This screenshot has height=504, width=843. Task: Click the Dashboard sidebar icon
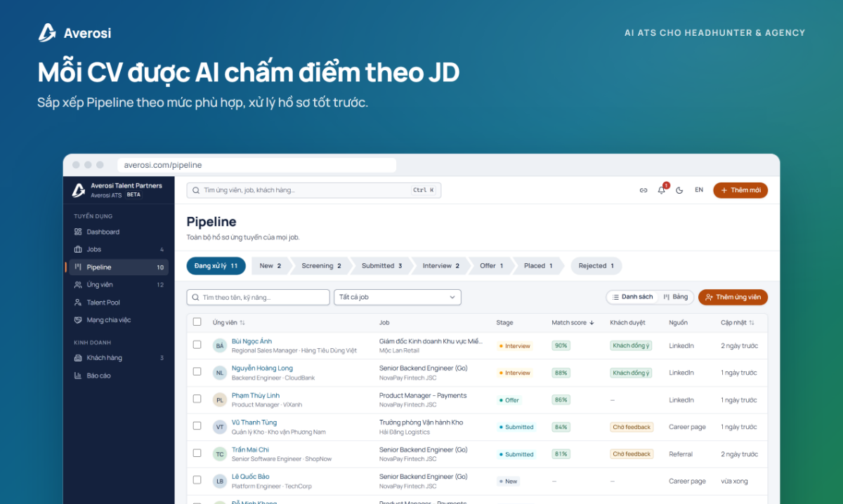click(78, 232)
